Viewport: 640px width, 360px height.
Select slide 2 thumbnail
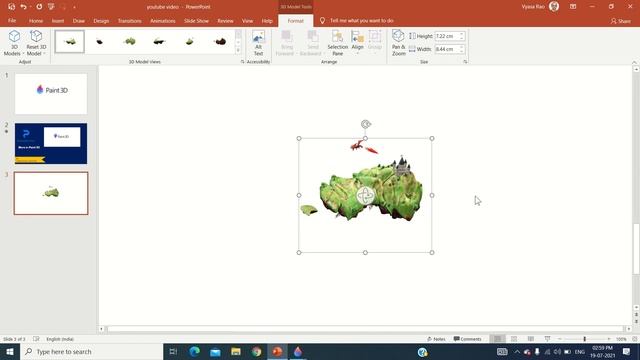coord(51,144)
